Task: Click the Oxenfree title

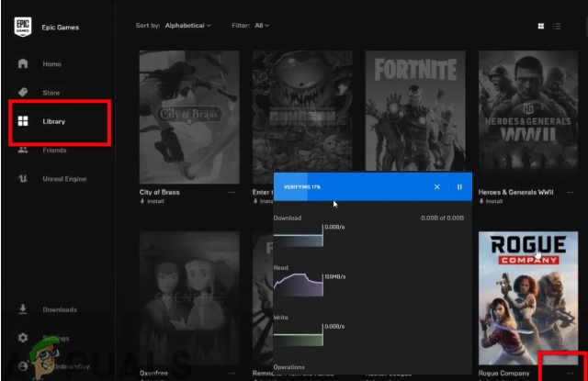Action: (x=153, y=373)
